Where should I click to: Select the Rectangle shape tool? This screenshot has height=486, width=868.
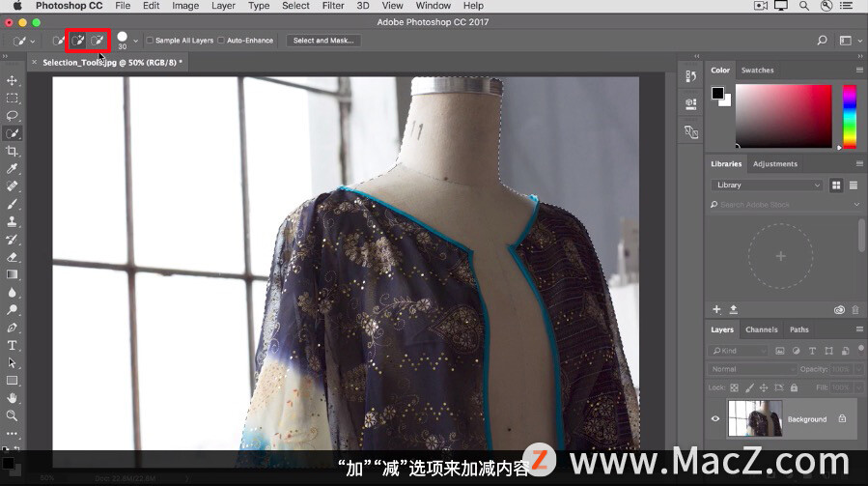click(12, 381)
